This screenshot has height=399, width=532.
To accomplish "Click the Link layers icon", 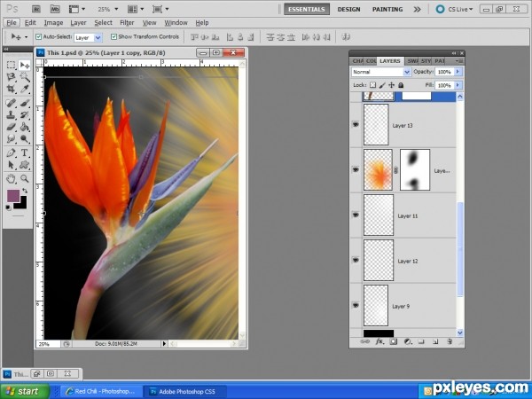I will [x=364, y=342].
